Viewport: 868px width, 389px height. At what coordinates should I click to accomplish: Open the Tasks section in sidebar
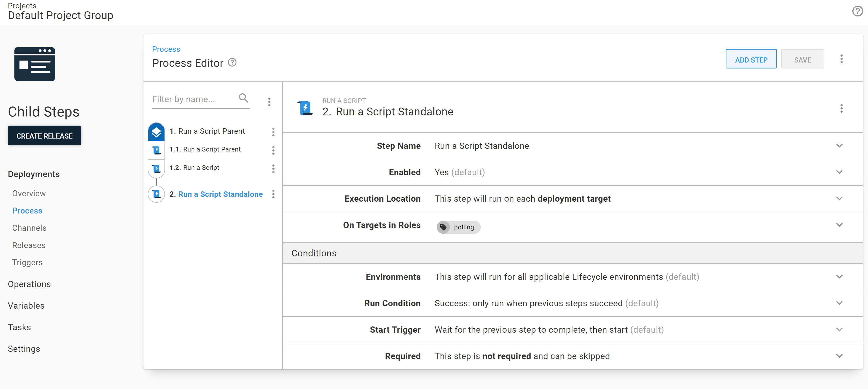[19, 327]
